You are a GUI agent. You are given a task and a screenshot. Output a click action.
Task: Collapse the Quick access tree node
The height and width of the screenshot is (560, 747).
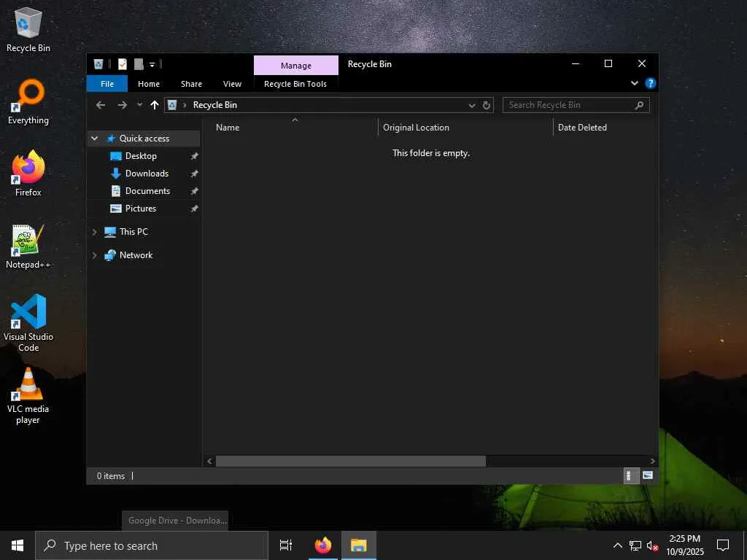click(x=94, y=138)
